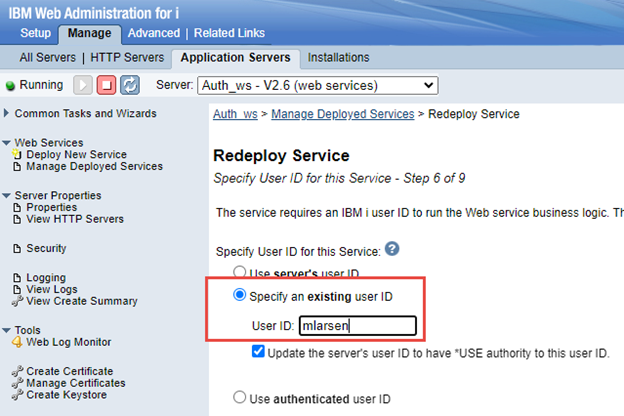Image resolution: width=624 pixels, height=416 pixels.
Task: Click Manage Deployed Services breadcrumb link
Action: pos(343,114)
